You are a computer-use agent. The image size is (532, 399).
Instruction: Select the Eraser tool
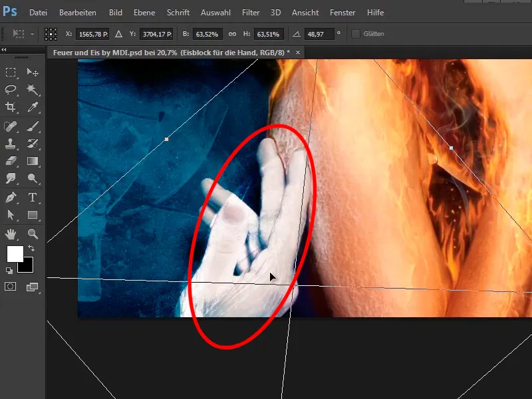pyautogui.click(x=11, y=161)
